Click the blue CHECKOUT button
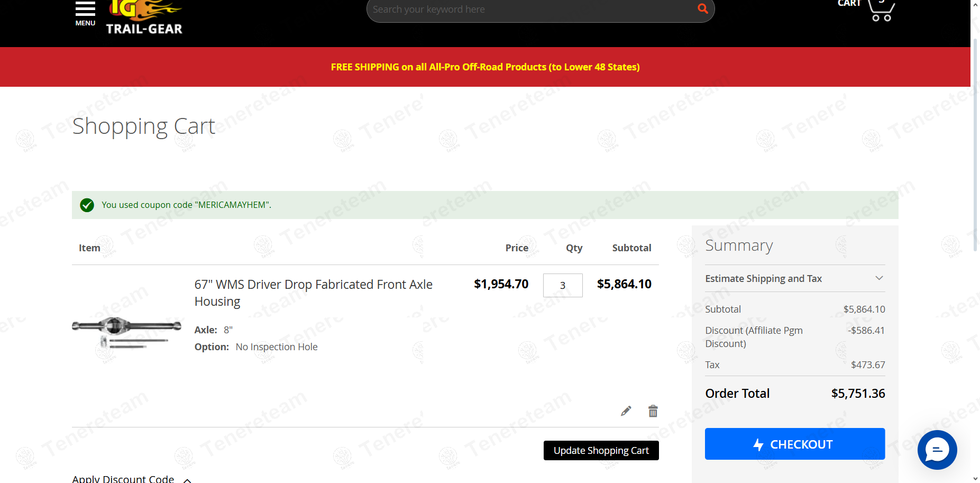Viewport: 980px width, 483px height. point(794,444)
